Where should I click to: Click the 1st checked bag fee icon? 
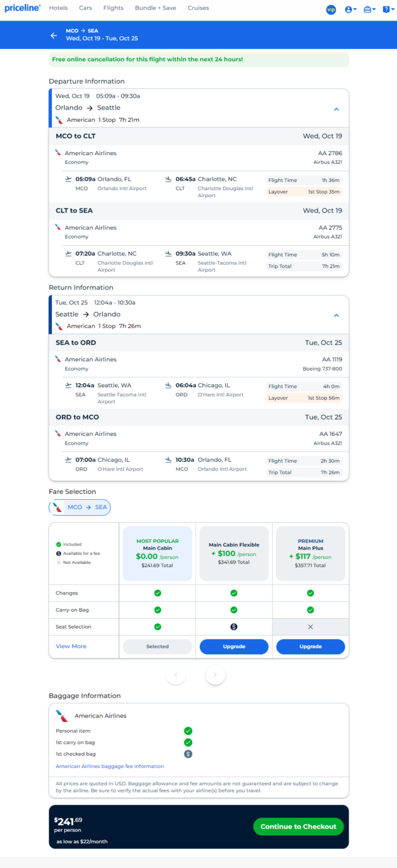188,754
